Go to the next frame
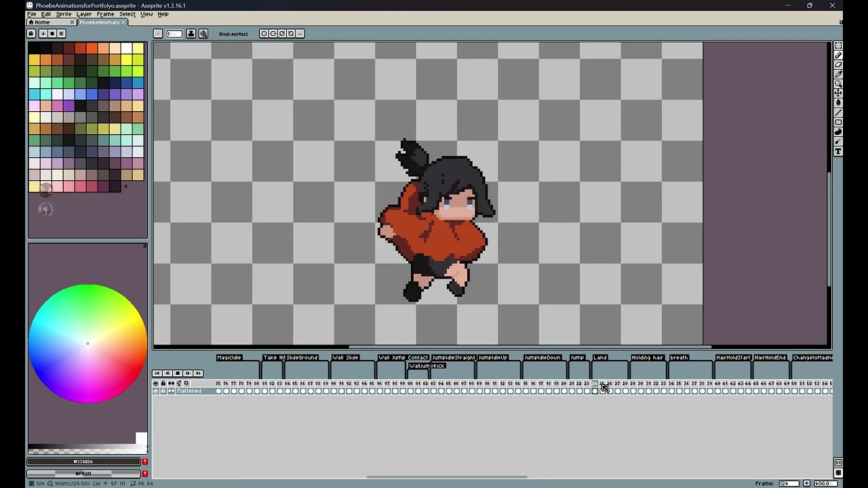 pos(188,373)
